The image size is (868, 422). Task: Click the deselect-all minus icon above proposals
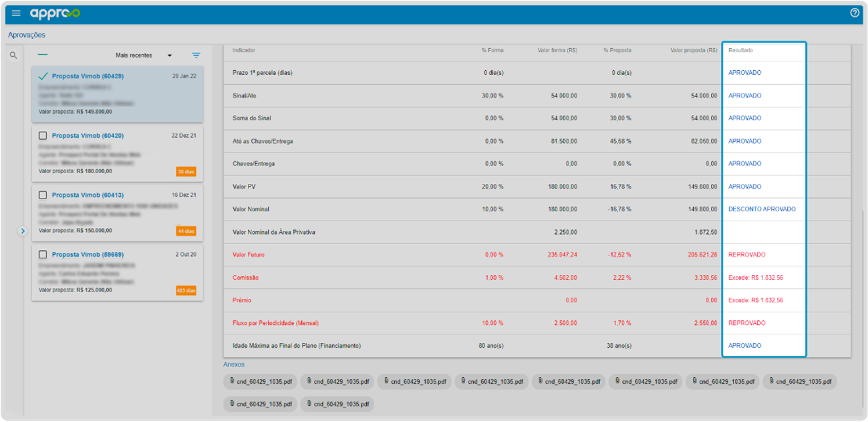tap(43, 55)
